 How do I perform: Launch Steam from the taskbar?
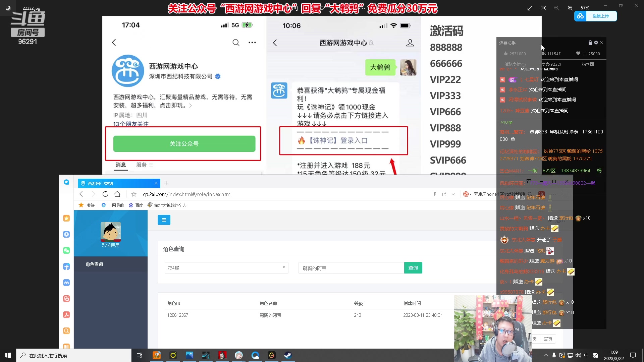(x=288, y=355)
